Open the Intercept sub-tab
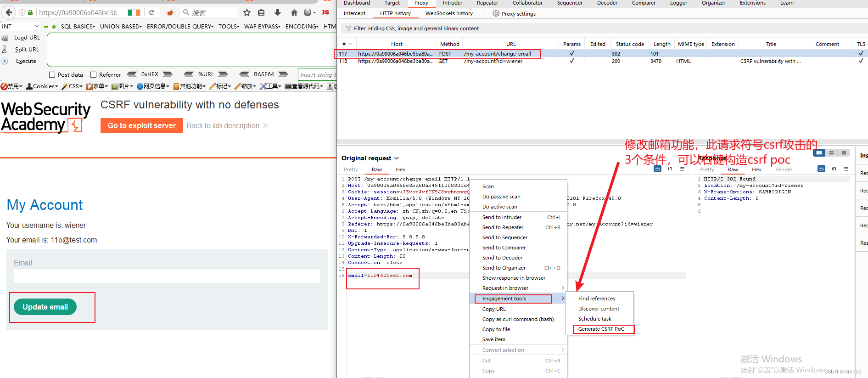 tap(354, 14)
